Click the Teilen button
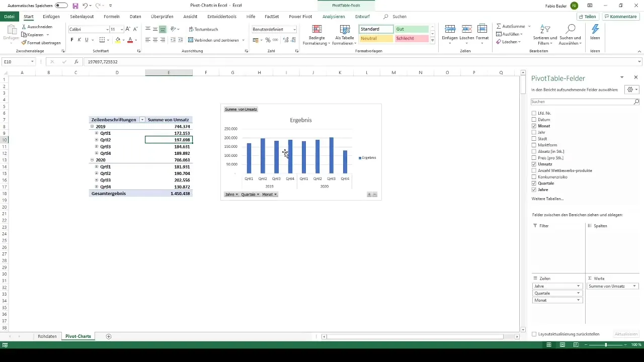Screen dimensions: 644x362 pos(587,17)
